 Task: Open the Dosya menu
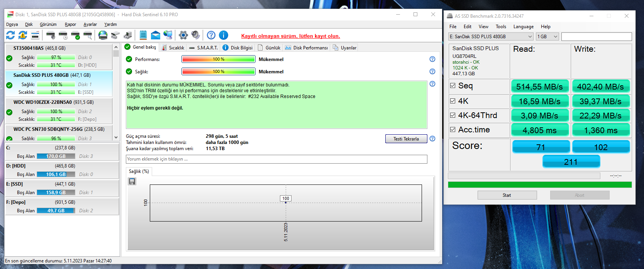12,24
